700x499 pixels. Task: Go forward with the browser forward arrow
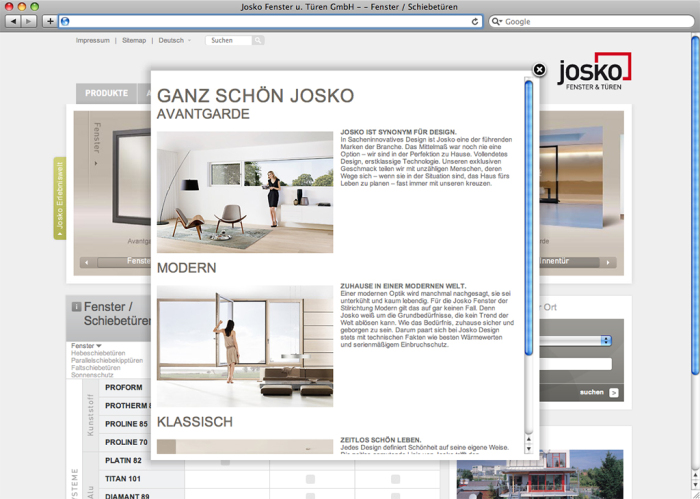29,21
